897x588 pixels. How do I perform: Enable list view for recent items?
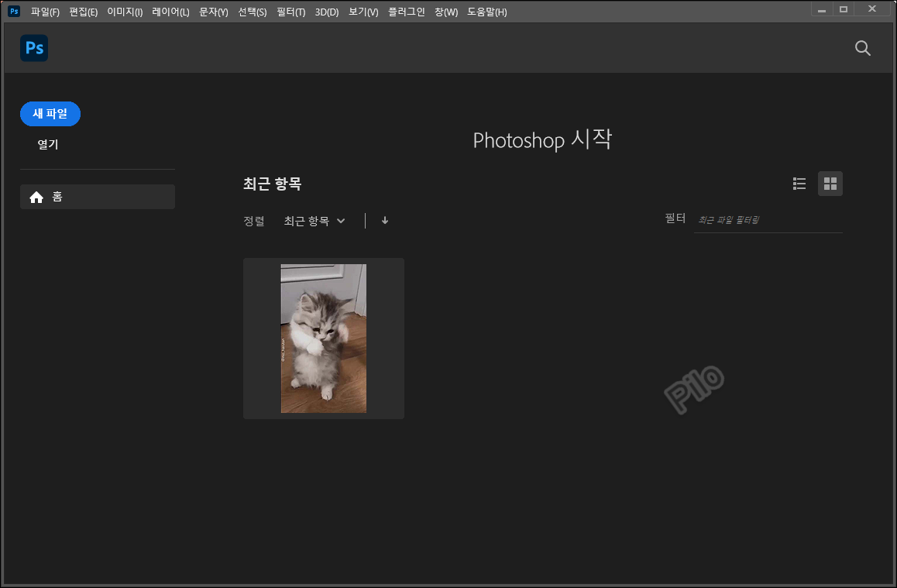[799, 184]
